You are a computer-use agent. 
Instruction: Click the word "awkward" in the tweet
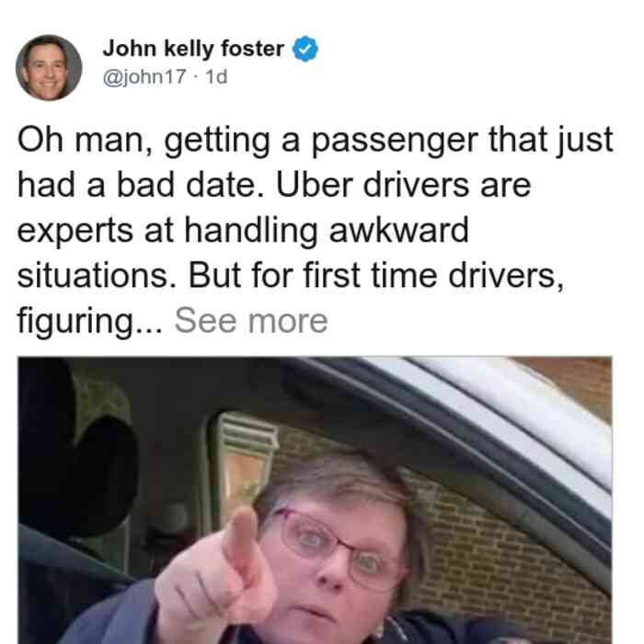(398, 230)
